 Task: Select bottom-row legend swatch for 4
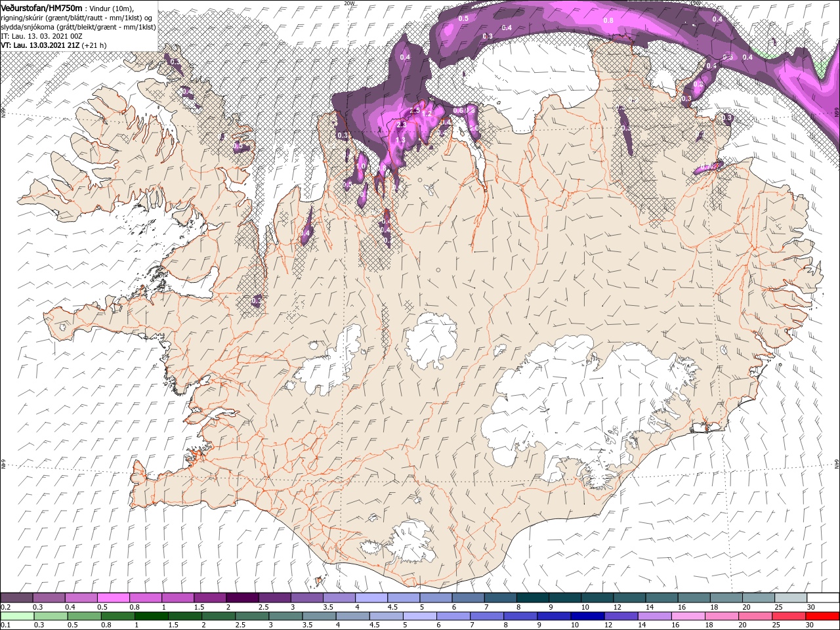click(x=353, y=616)
